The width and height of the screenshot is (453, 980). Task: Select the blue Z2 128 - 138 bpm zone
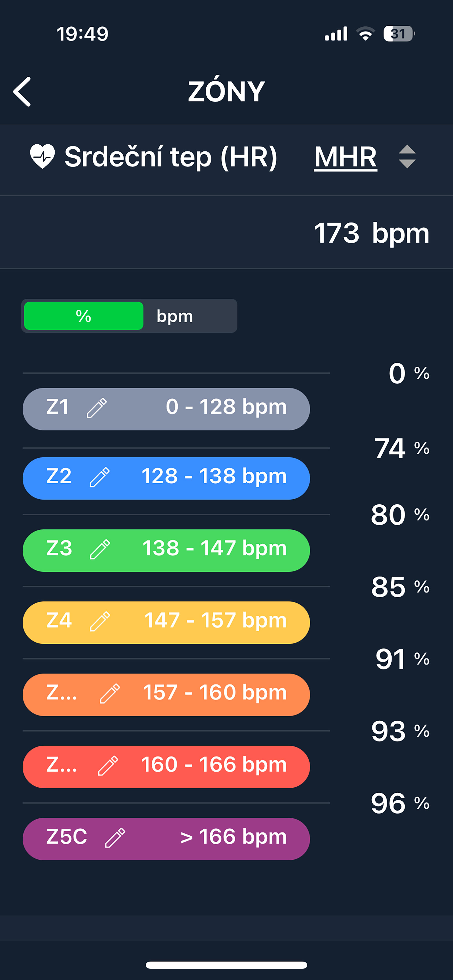tap(213, 478)
